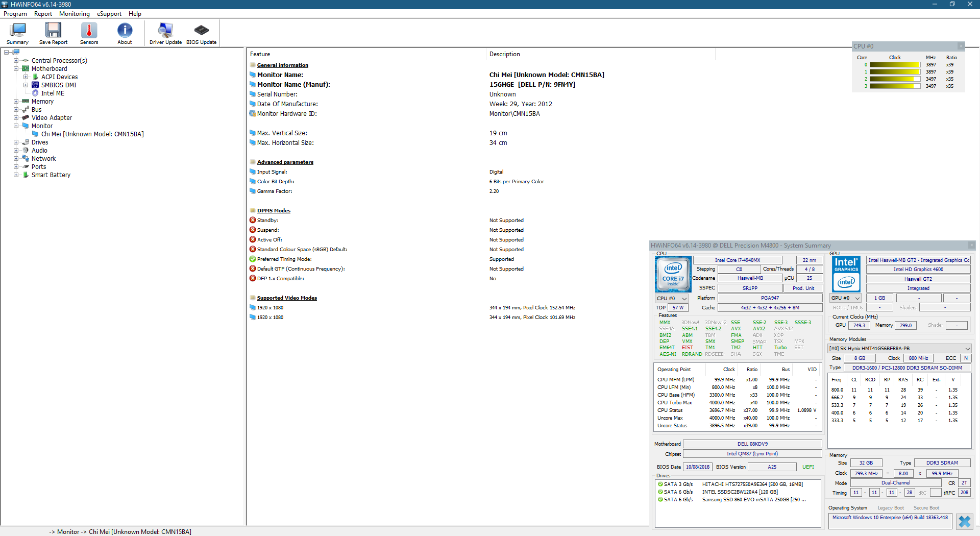
Task: Click the Standby not-supported red icon
Action: click(x=253, y=220)
